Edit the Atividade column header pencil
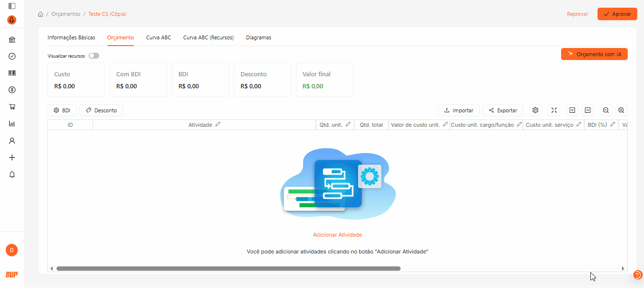644x288 pixels. pyautogui.click(x=218, y=124)
